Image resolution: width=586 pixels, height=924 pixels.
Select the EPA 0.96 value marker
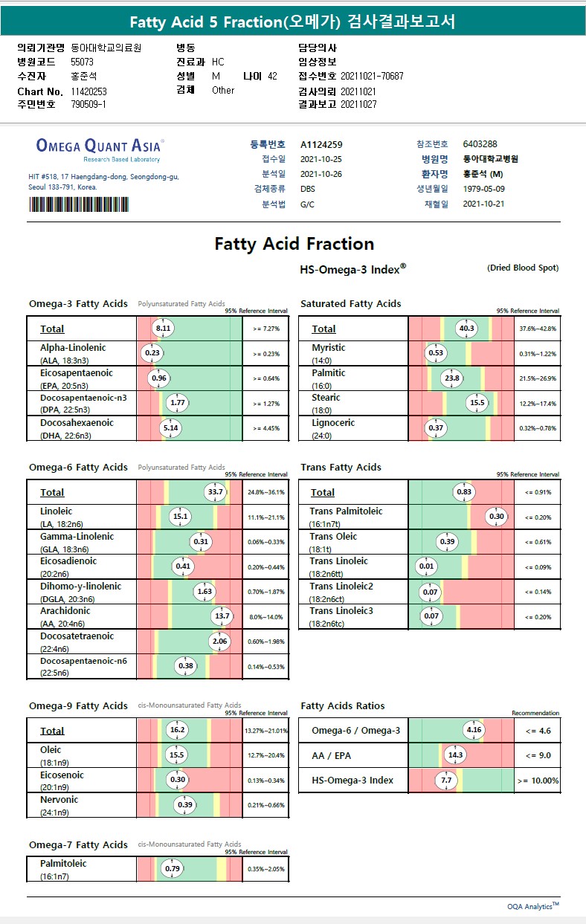pyautogui.click(x=159, y=378)
